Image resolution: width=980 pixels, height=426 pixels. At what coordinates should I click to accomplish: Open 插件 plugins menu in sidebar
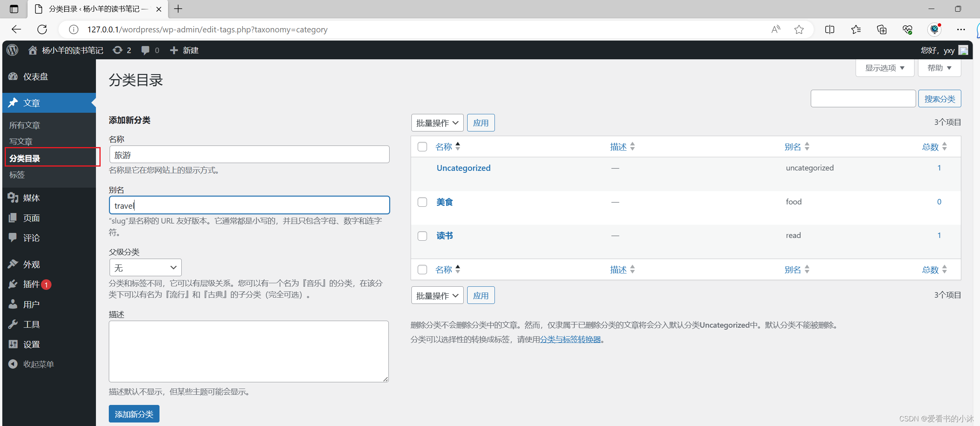point(49,284)
